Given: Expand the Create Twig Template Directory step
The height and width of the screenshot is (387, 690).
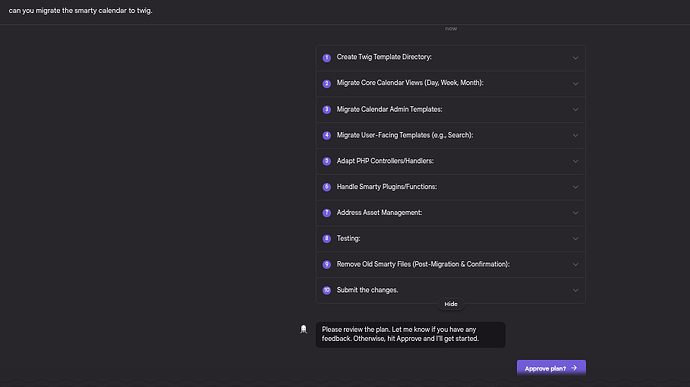Looking at the screenshot, I should click(451, 58).
